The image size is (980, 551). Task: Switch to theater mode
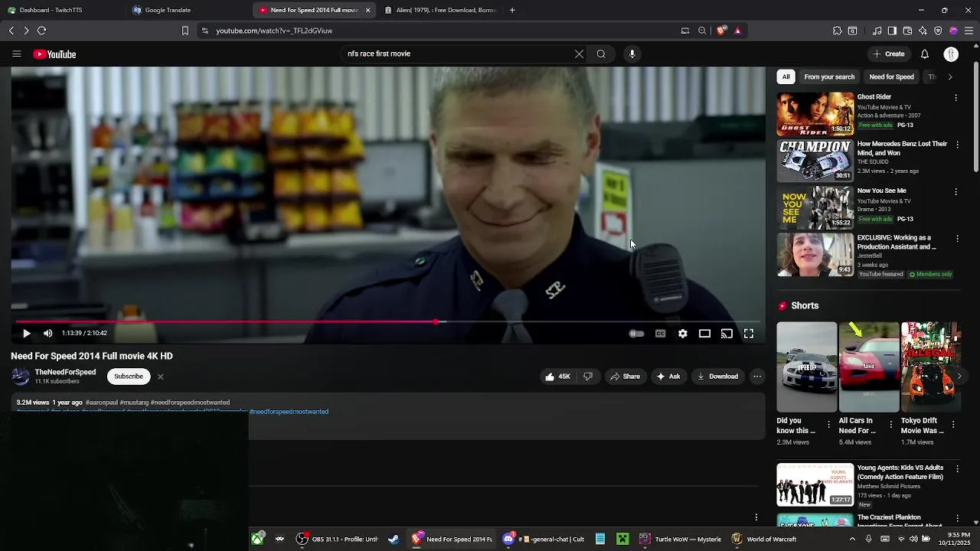coord(704,334)
